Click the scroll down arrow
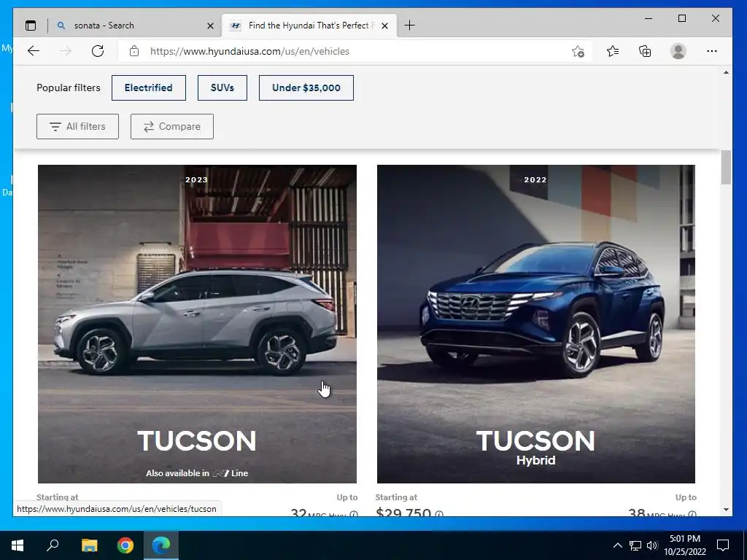Image resolution: width=747 pixels, height=560 pixels. (x=726, y=510)
